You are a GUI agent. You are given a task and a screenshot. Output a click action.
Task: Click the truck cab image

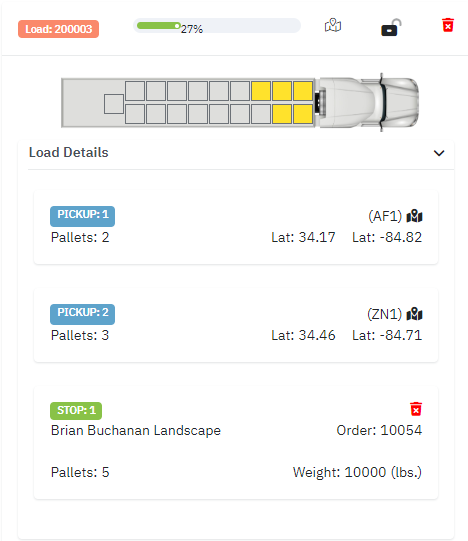(x=368, y=102)
